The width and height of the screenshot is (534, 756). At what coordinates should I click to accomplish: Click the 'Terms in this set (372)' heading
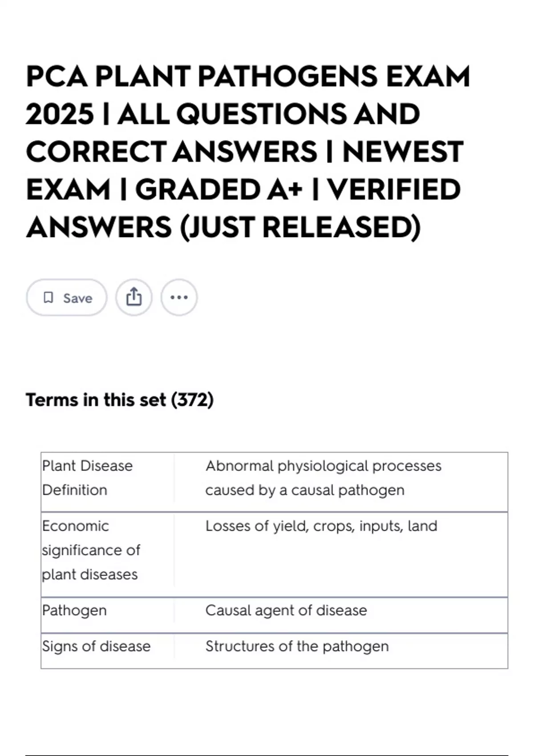coord(120,400)
